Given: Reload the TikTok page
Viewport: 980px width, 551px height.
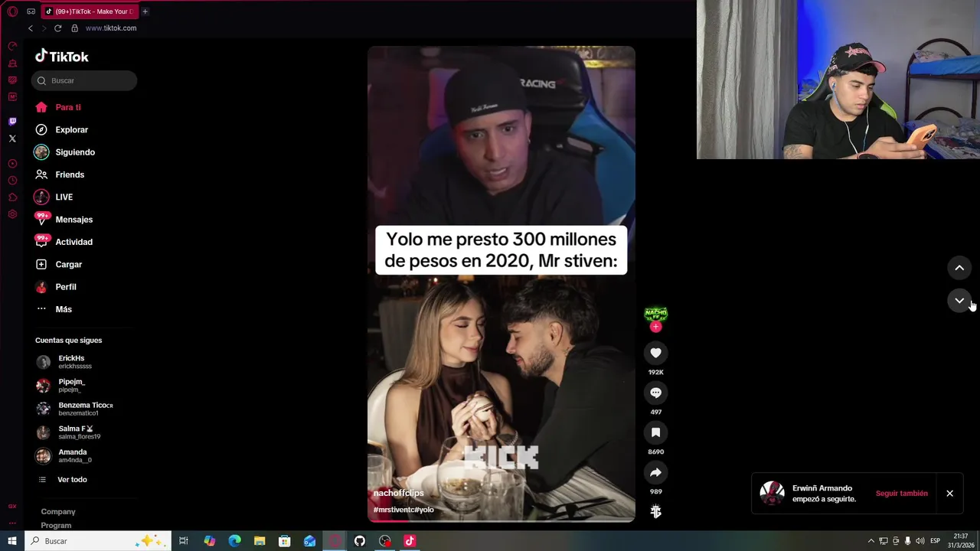Looking at the screenshot, I should pos(57,28).
